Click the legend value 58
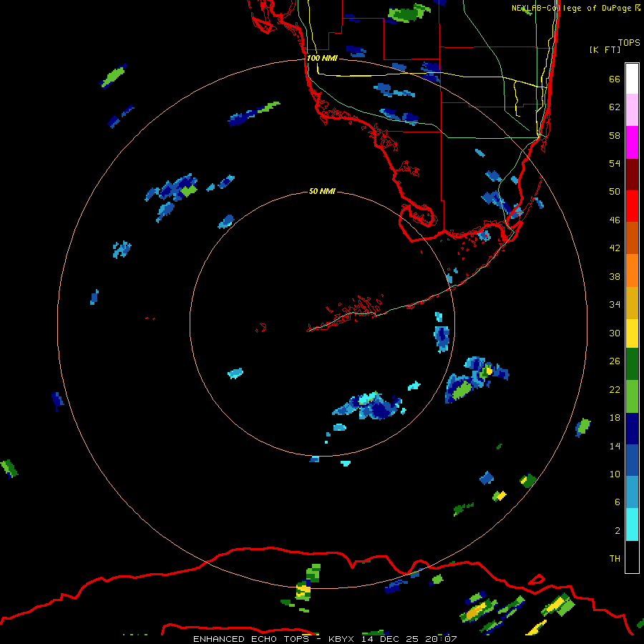The height and width of the screenshot is (644, 644). click(615, 135)
